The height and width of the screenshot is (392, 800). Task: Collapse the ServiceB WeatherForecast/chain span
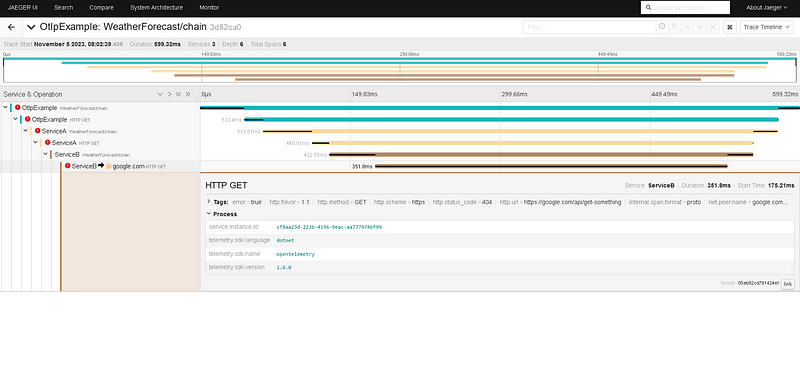point(45,154)
